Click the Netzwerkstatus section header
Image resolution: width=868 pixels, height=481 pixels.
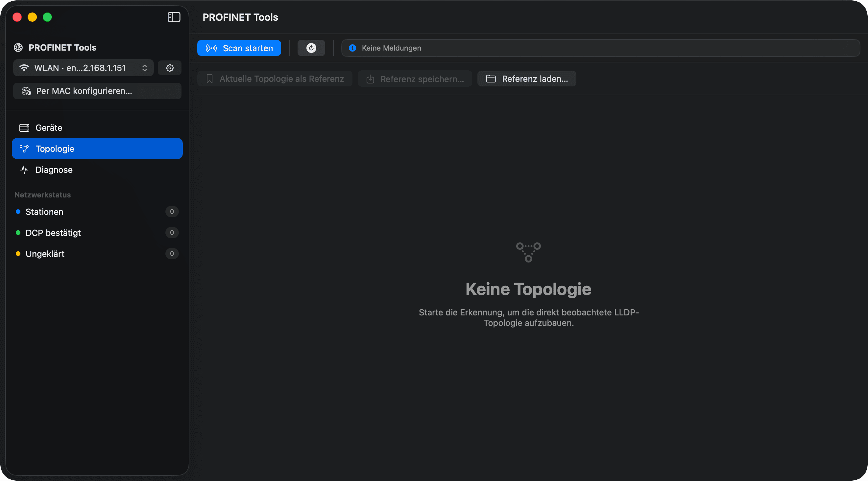point(42,195)
